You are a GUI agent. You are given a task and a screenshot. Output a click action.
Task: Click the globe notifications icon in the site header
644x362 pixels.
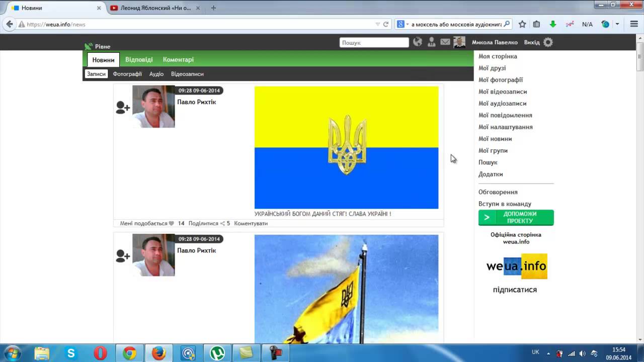(418, 42)
